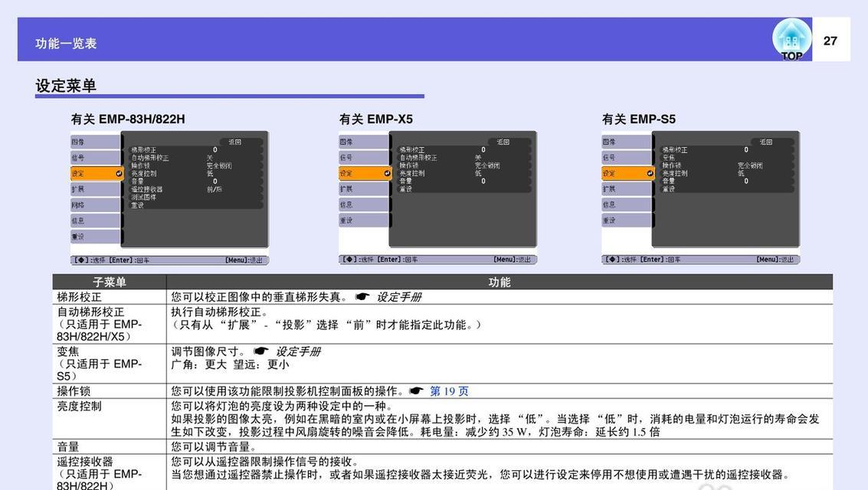Click 返回 button in EMP-S5 menu
Image resolution: width=868 pixels, height=490 pixels.
tap(766, 142)
